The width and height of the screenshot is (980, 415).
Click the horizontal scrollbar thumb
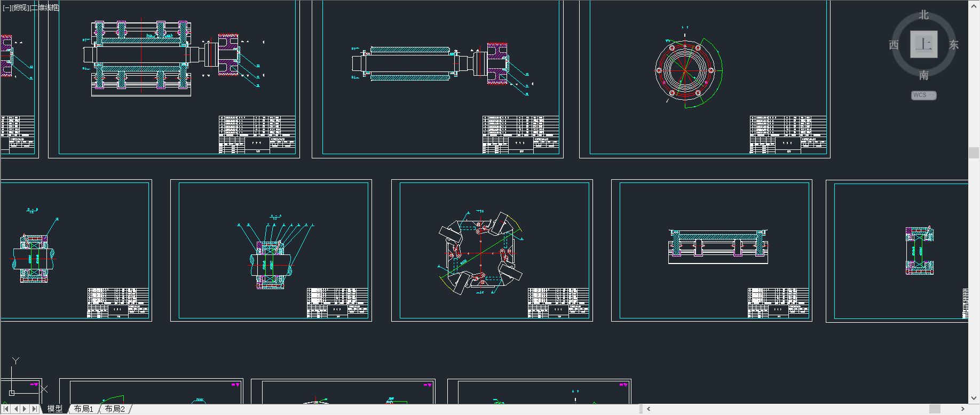(935, 409)
